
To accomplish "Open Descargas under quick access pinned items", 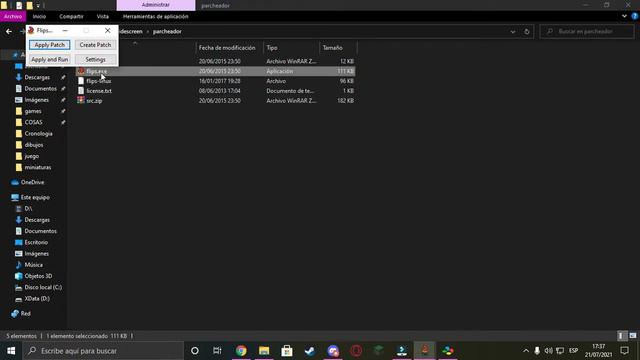I will (37, 77).
